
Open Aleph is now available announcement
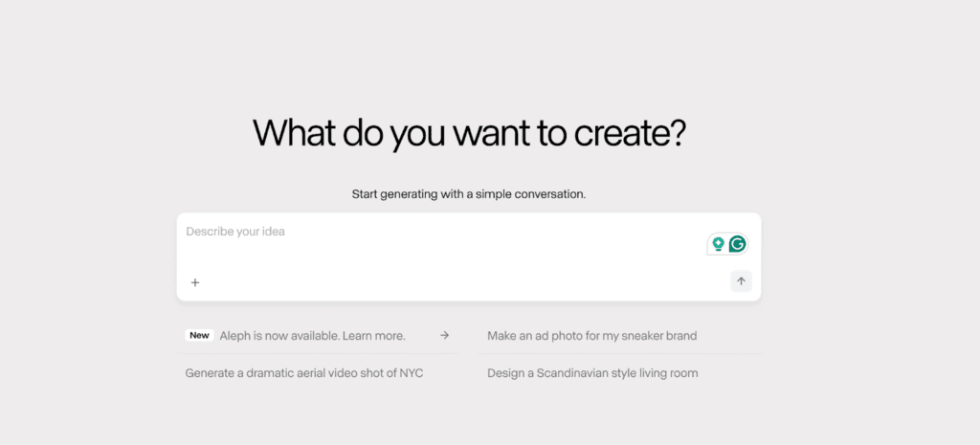coord(318,336)
